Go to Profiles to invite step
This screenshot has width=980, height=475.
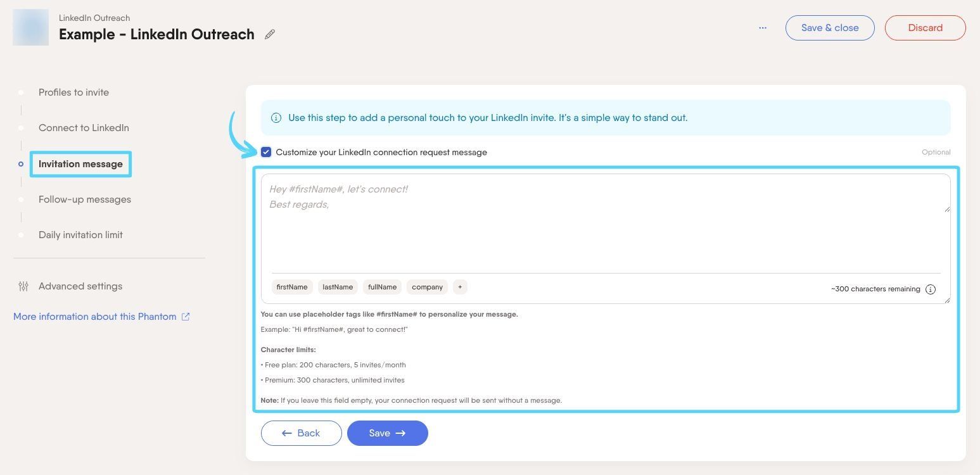(73, 92)
